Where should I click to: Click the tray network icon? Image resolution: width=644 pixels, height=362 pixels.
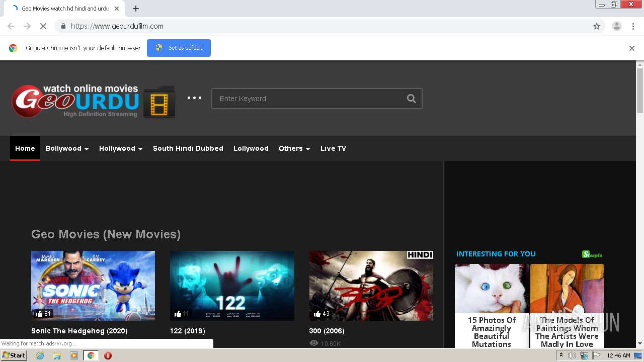[584, 355]
